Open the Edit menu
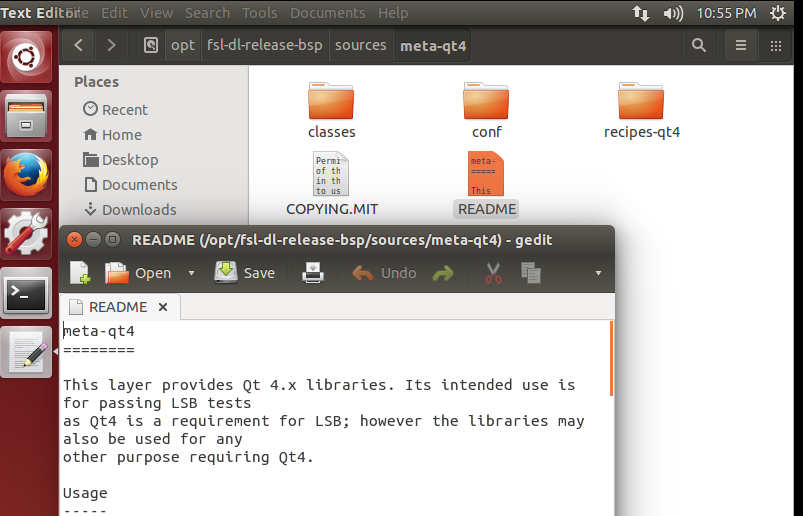 [x=114, y=13]
